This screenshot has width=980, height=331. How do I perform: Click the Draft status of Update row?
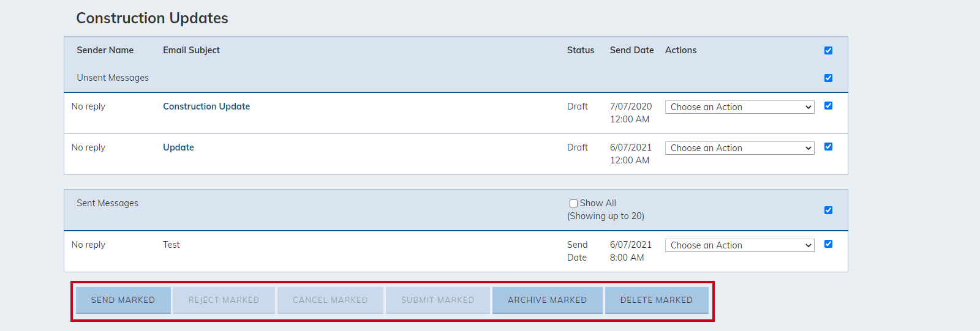(x=577, y=147)
